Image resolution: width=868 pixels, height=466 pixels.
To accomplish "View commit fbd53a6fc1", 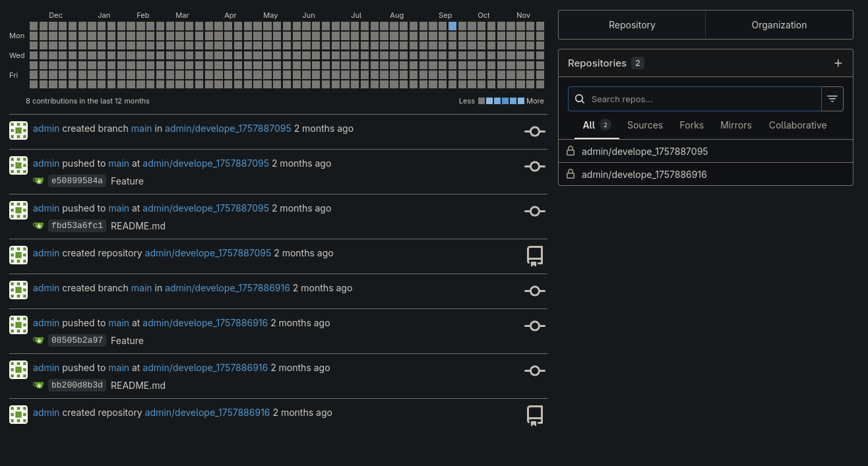I will tap(77, 226).
